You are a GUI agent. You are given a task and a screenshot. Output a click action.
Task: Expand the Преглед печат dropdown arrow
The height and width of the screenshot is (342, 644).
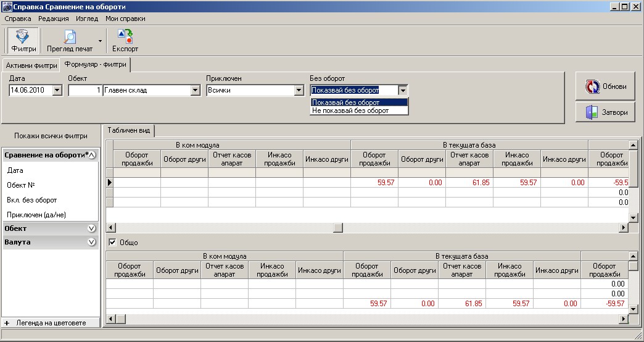(x=100, y=41)
